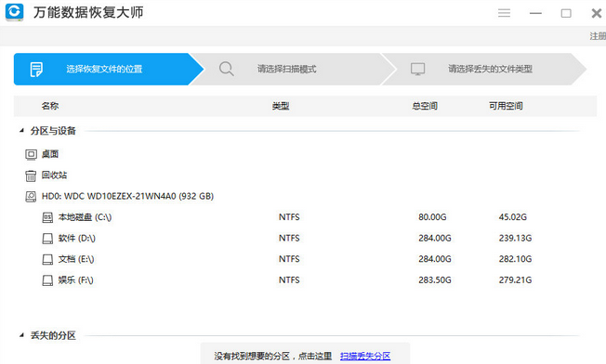
Task: Click the drive icon for 文档 (E:\)
Action: pos(47,259)
